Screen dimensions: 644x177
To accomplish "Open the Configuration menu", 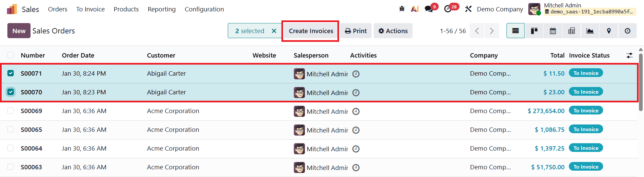I will click(204, 9).
